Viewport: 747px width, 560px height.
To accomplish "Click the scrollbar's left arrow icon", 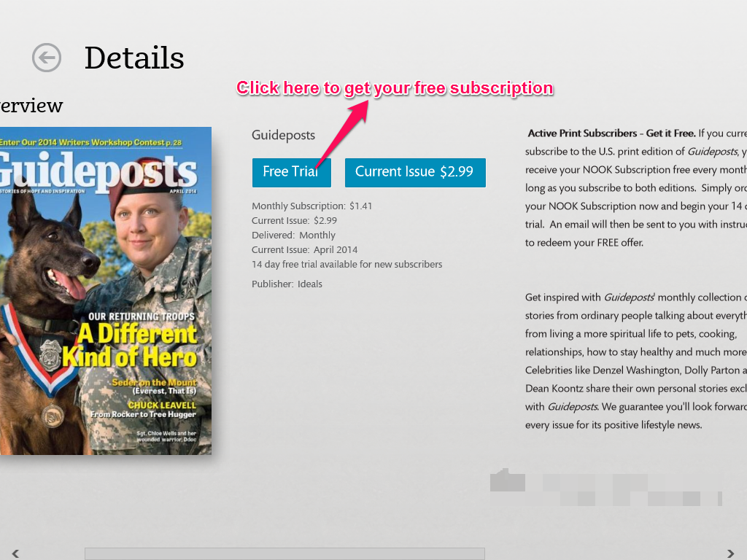I will tap(16, 553).
